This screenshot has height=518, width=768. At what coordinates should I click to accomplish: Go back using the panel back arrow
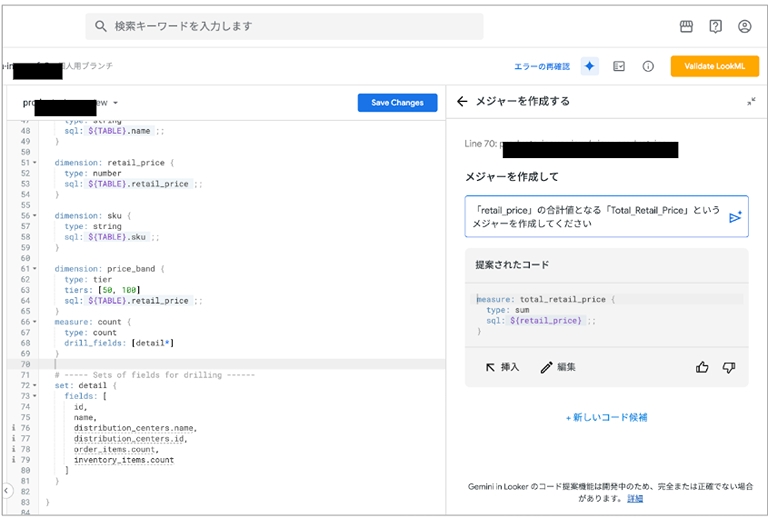[x=462, y=102]
